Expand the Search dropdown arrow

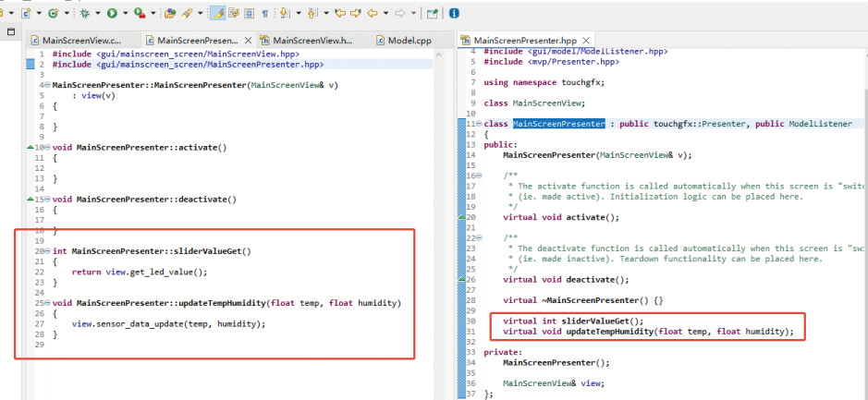click(200, 13)
